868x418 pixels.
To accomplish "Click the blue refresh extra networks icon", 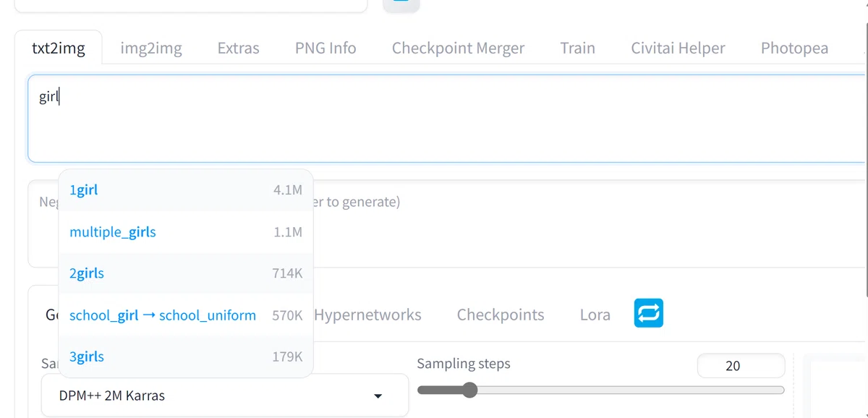I will coord(649,313).
